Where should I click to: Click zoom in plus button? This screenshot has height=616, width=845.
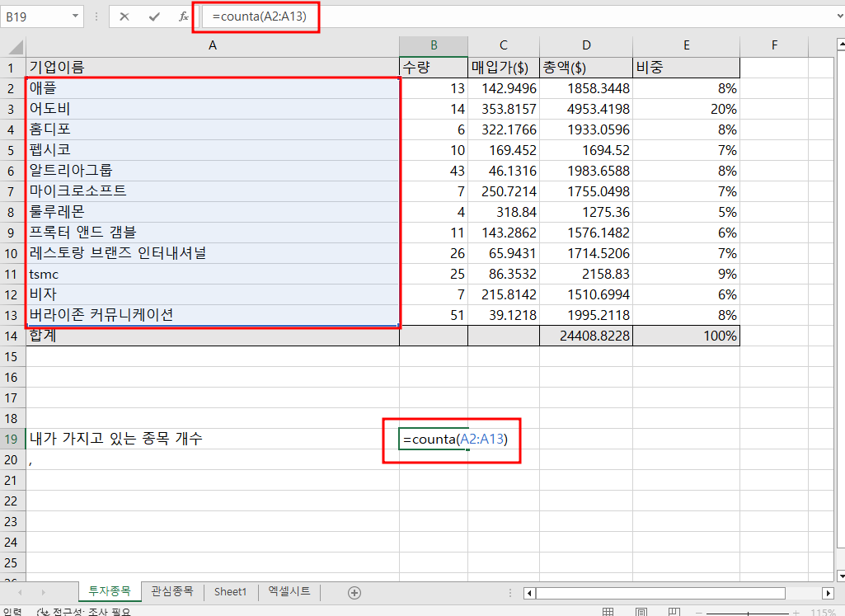796,614
